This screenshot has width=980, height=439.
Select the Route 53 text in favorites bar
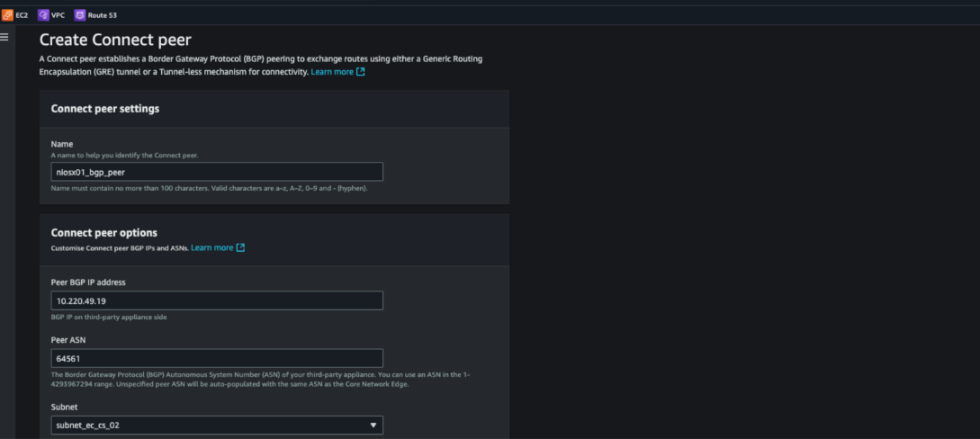click(x=102, y=15)
